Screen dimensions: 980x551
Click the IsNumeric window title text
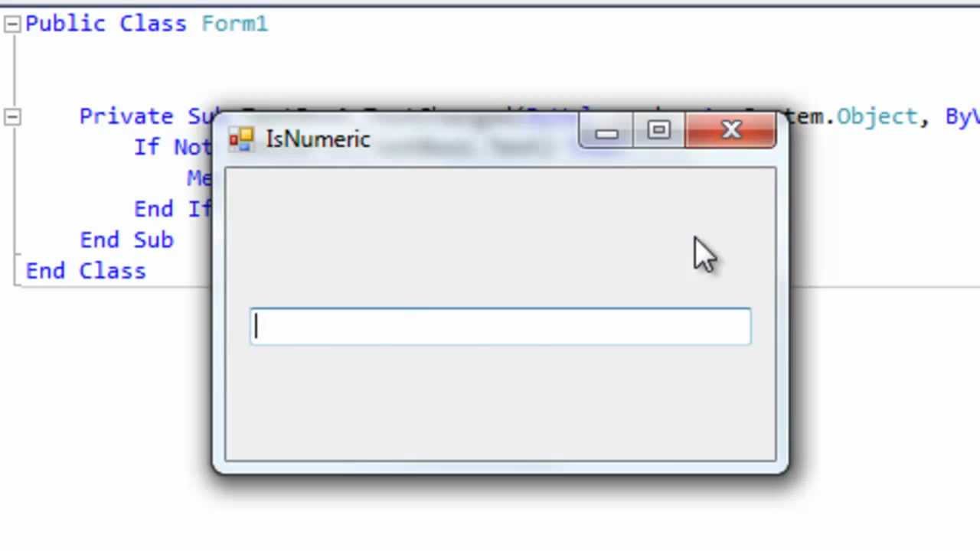[318, 139]
